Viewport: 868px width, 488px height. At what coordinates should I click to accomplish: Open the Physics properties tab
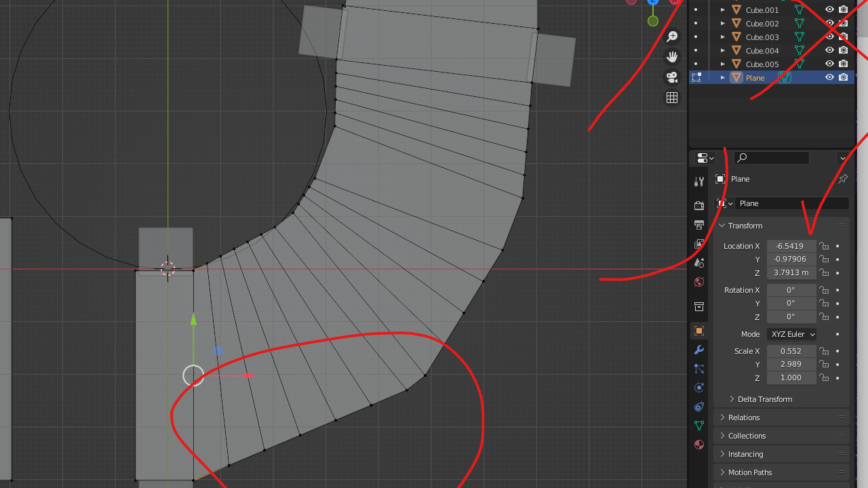pyautogui.click(x=699, y=388)
